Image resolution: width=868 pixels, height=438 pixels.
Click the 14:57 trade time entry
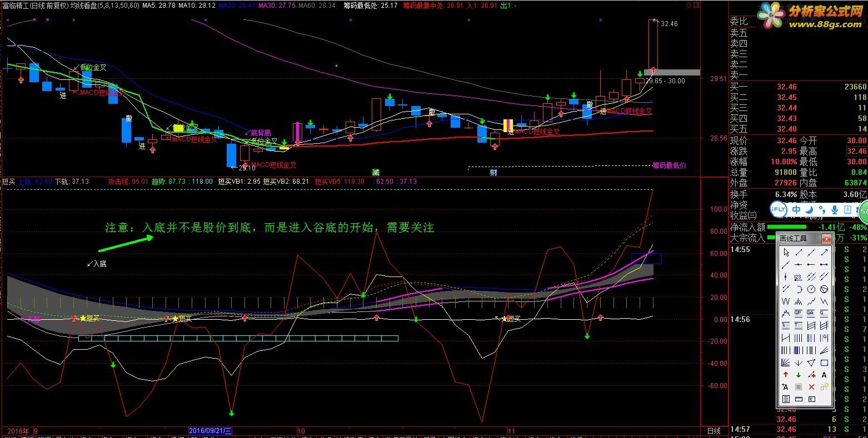[740, 429]
